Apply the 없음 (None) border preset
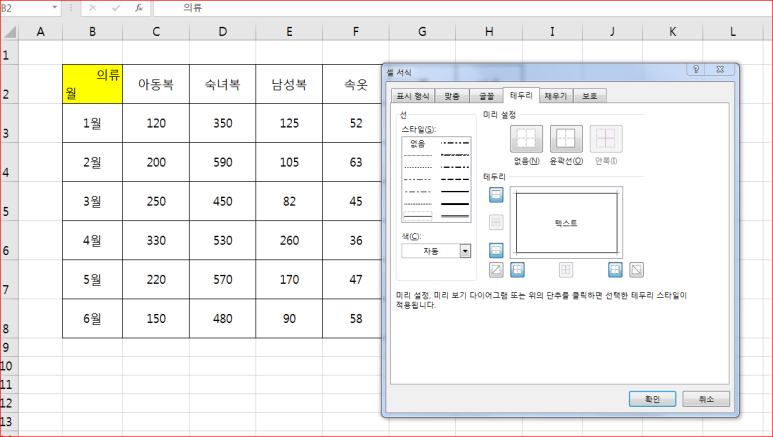 tap(526, 139)
